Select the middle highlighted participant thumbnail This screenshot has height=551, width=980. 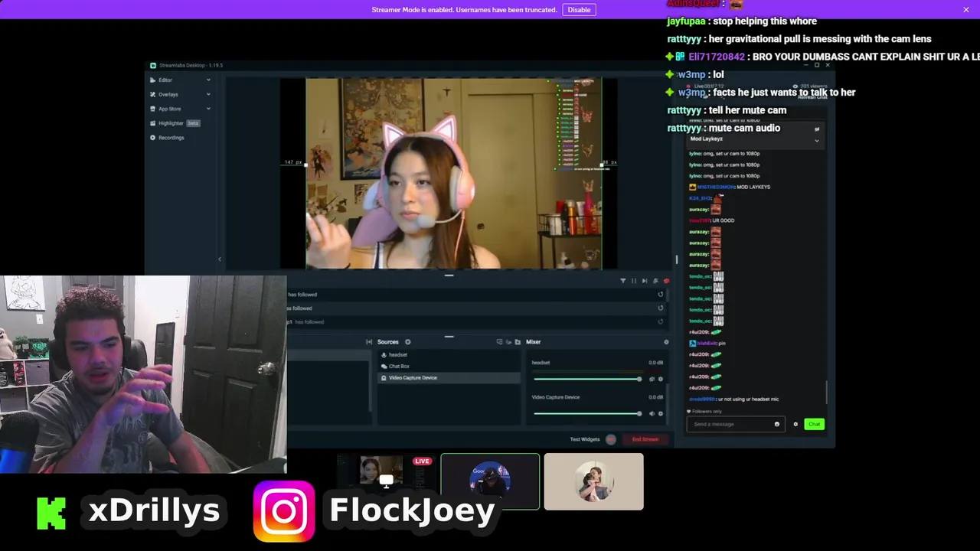[490, 481]
